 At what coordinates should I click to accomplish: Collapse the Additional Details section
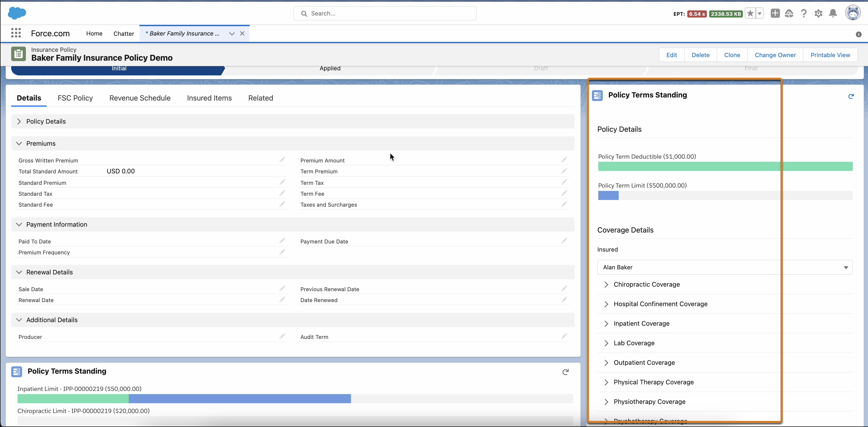(x=19, y=320)
